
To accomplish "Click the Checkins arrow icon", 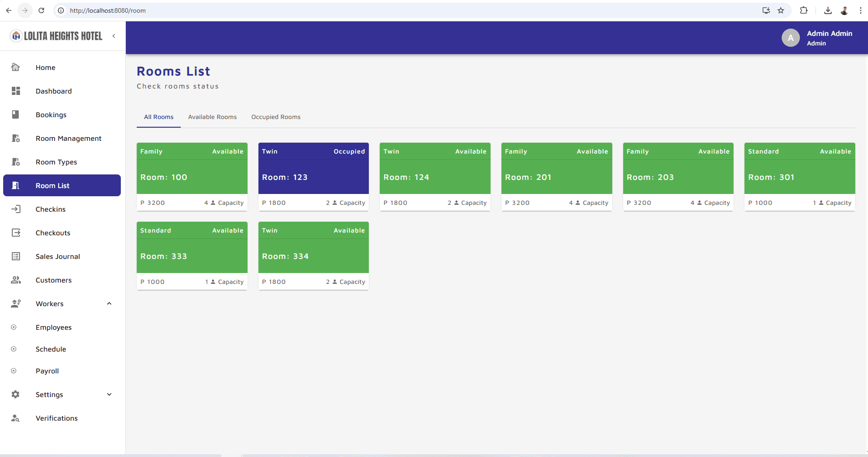I will 16,209.
